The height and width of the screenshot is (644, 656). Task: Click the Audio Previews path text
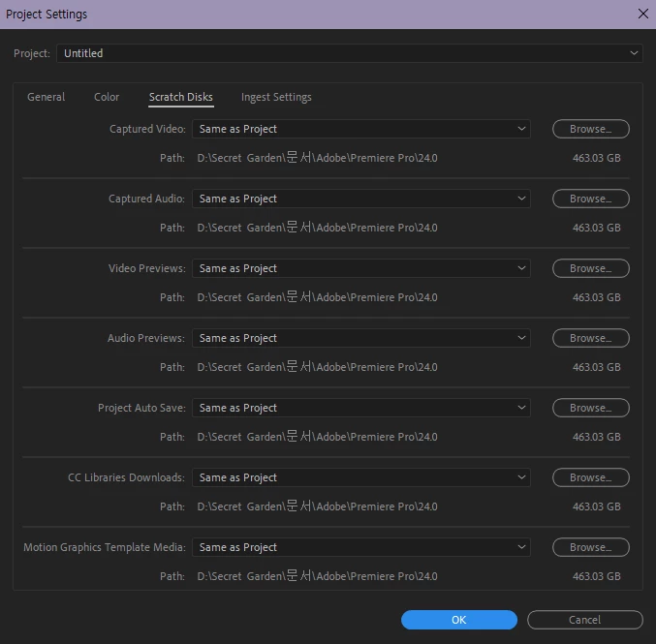coord(317,367)
